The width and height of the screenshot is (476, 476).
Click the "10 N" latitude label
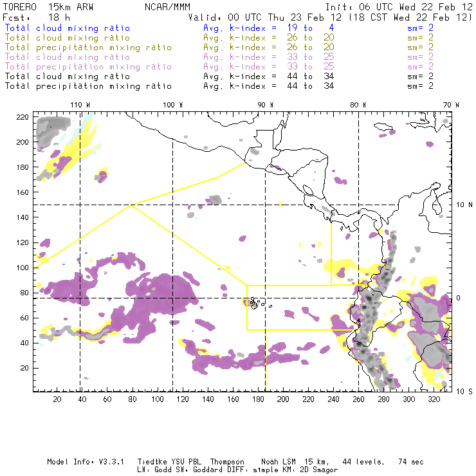tap(464, 205)
